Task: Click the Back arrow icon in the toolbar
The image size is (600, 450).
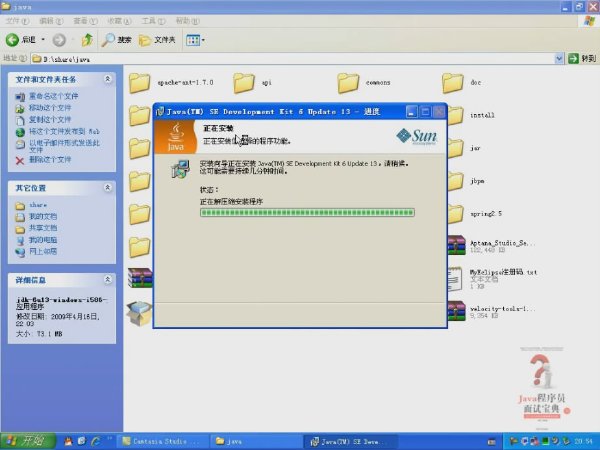Action: pyautogui.click(x=12, y=39)
